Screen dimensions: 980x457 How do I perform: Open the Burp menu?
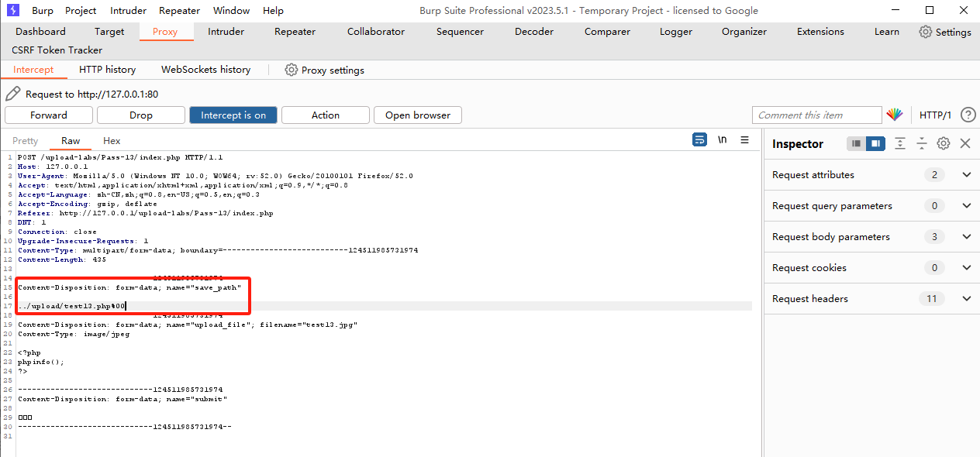pyautogui.click(x=43, y=11)
